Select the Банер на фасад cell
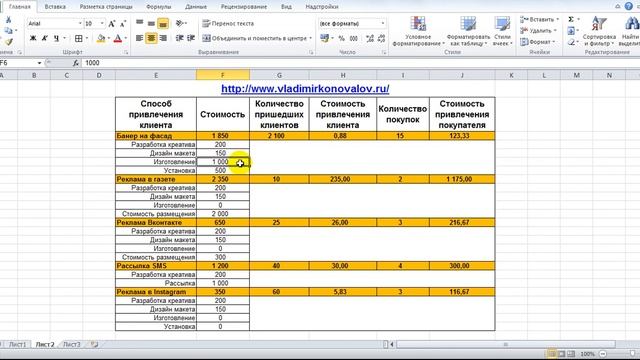640x360 pixels. click(x=156, y=136)
